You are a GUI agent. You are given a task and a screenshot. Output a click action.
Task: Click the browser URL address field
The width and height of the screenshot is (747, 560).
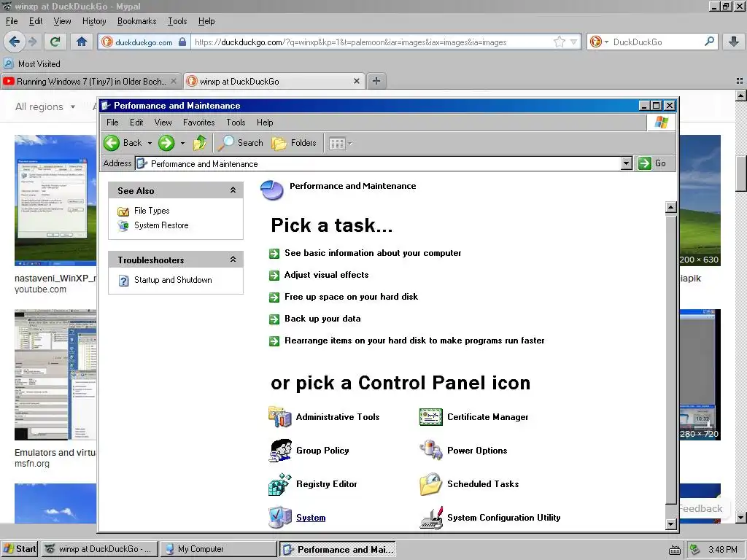[x=373, y=42]
